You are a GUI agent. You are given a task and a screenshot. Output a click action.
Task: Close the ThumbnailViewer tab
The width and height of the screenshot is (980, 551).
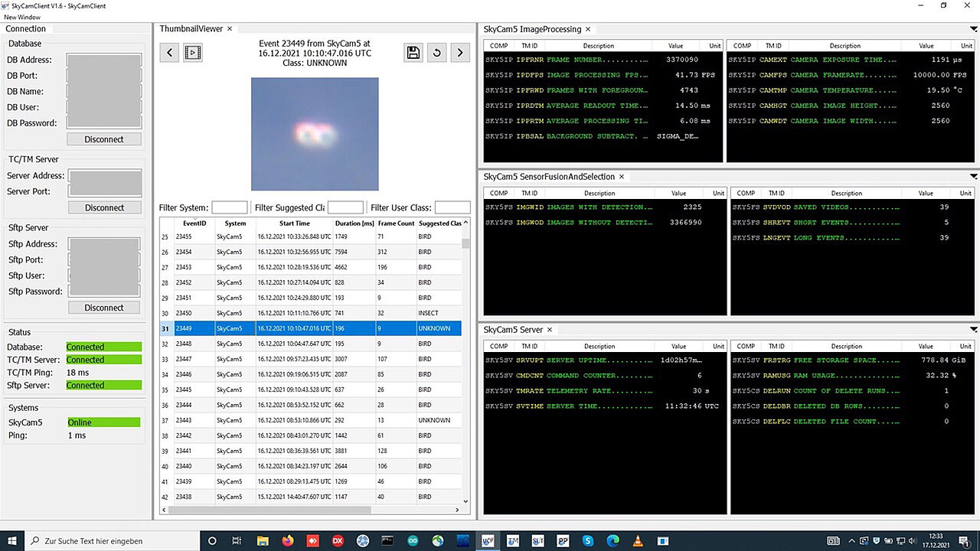pos(230,29)
